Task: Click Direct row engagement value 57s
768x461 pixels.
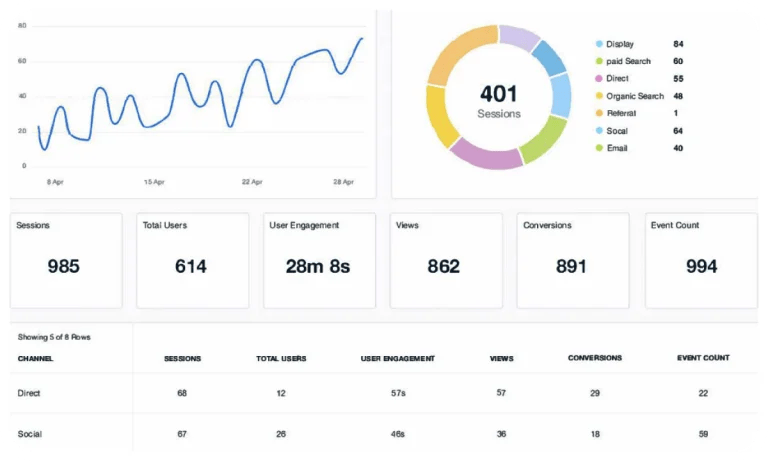Action: [398, 393]
